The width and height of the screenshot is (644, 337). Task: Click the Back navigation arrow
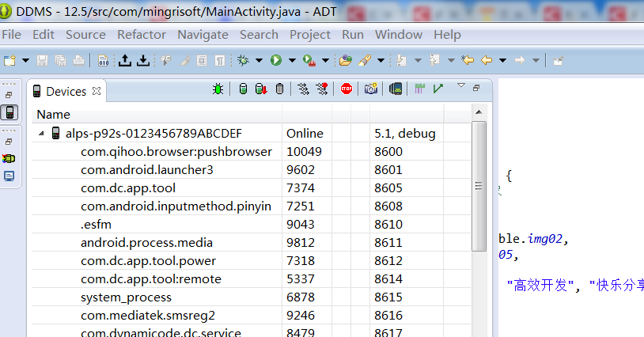pos(487,60)
